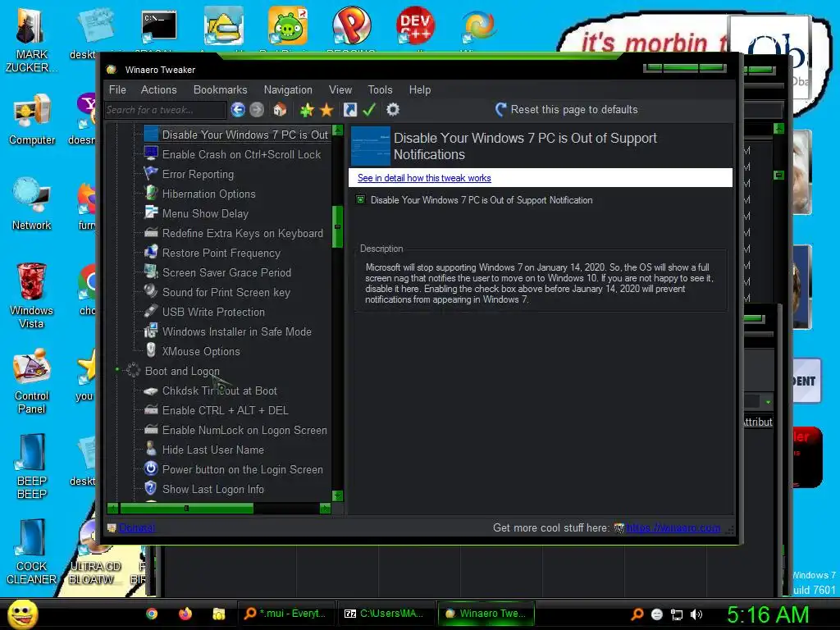
Task: Click the orange magnifier tray icon
Action: pos(637,614)
